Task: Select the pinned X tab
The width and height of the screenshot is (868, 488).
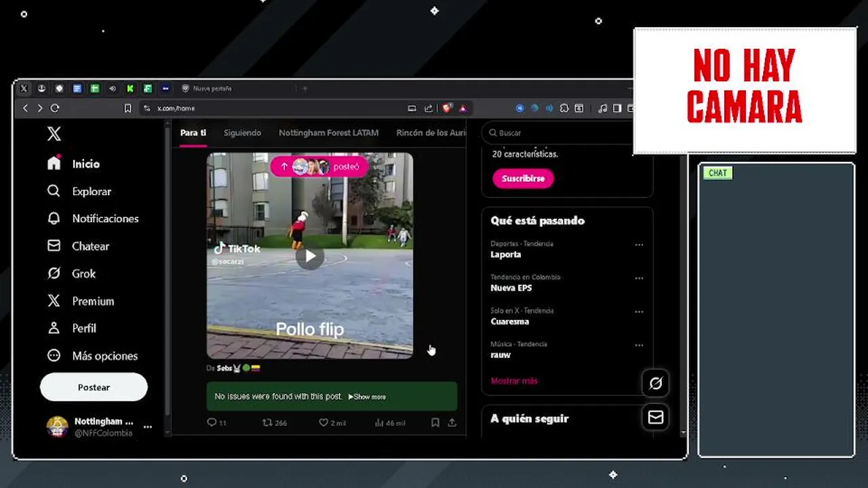Action: coord(24,89)
